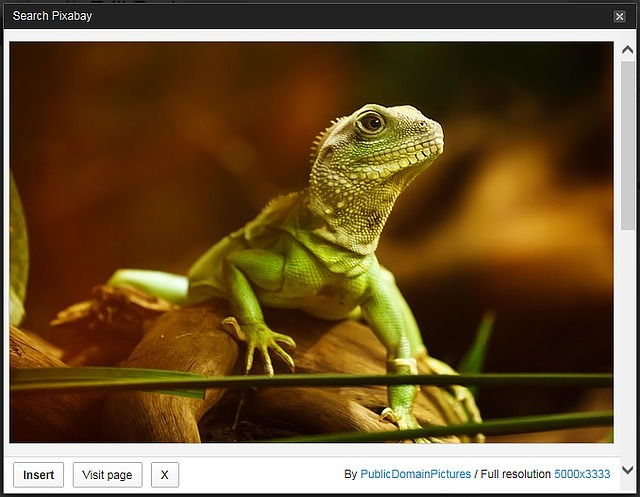Open the Visit page button
The image size is (640, 497).
pyautogui.click(x=107, y=475)
